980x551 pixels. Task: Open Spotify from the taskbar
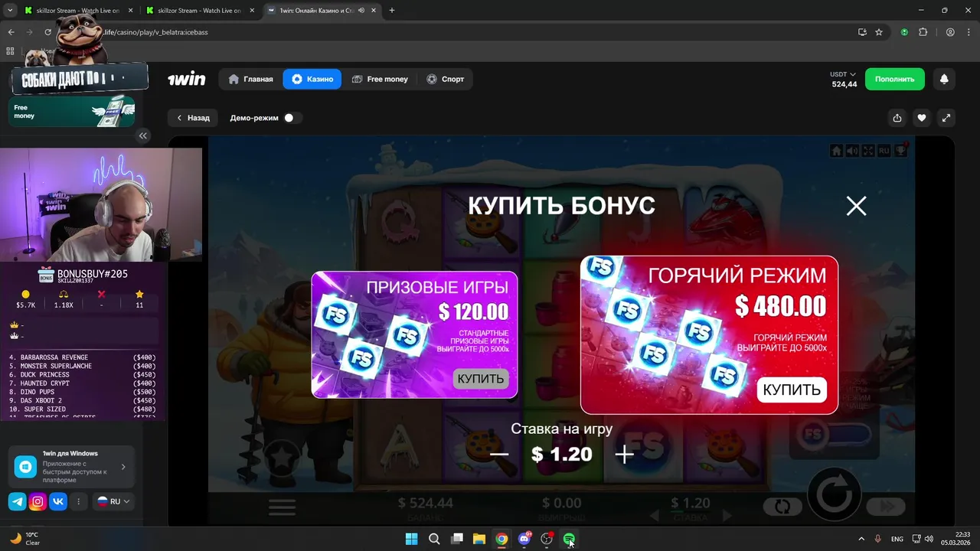point(569,539)
